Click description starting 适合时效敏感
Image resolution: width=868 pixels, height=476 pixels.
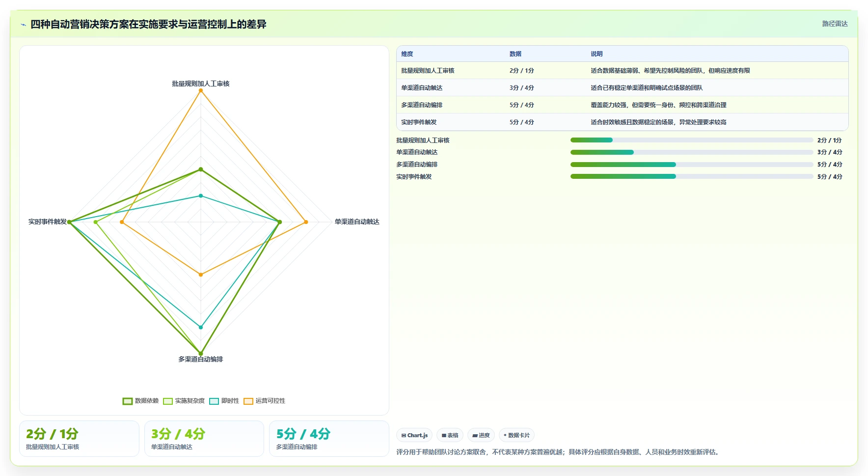tap(658, 122)
